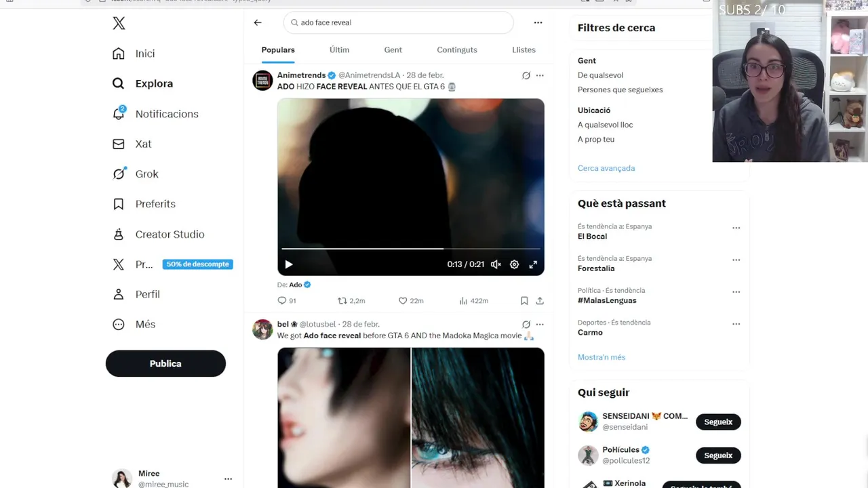Click the Publica button
Screen dimensions: 868x488
click(x=165, y=363)
